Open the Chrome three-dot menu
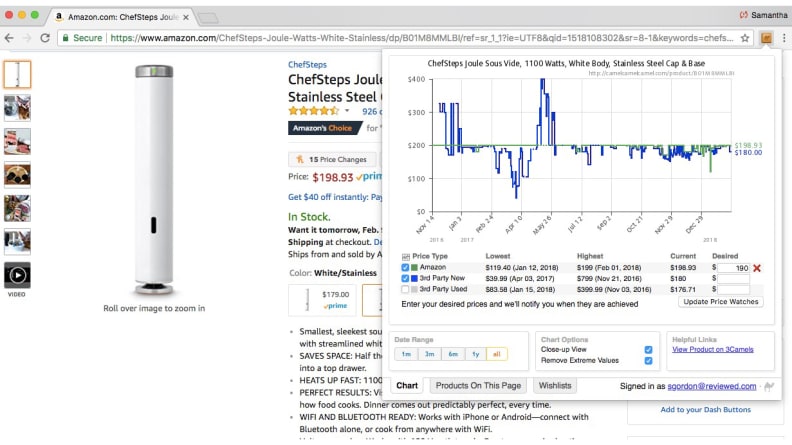Screen dimensions: 792x445 [x=783, y=38]
